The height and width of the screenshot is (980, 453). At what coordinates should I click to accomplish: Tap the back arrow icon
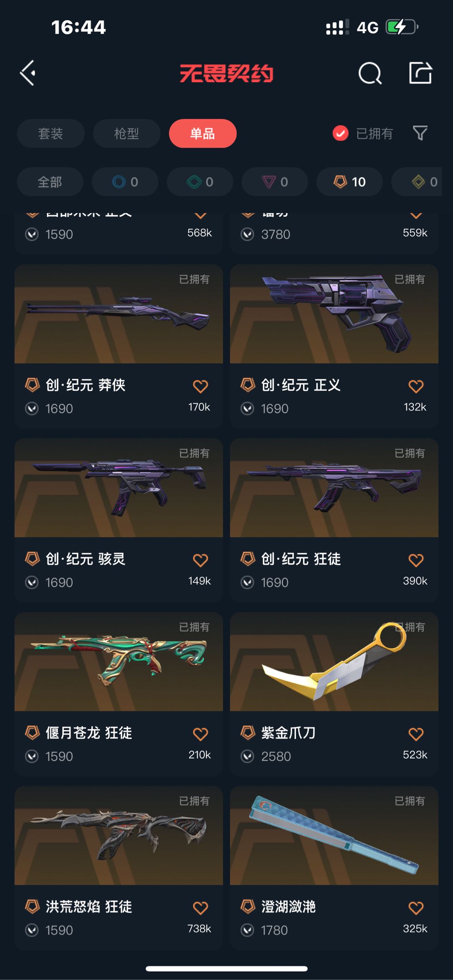click(x=28, y=73)
